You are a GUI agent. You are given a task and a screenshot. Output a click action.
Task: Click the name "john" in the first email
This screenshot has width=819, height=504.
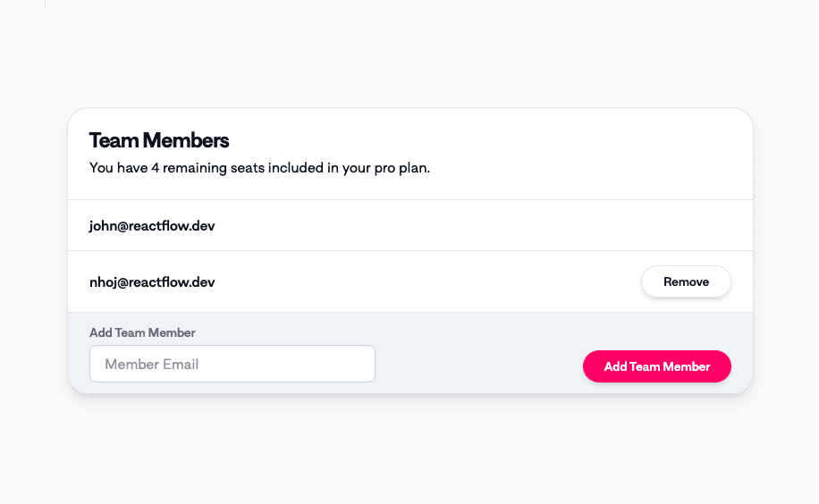[x=103, y=226]
